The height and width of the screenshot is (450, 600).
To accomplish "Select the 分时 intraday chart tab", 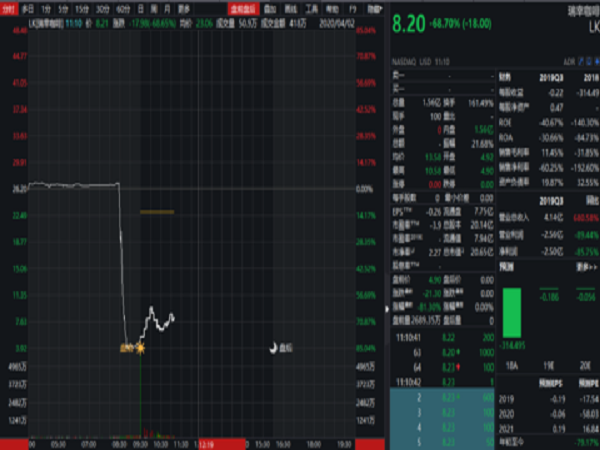I will pyautogui.click(x=10, y=8).
